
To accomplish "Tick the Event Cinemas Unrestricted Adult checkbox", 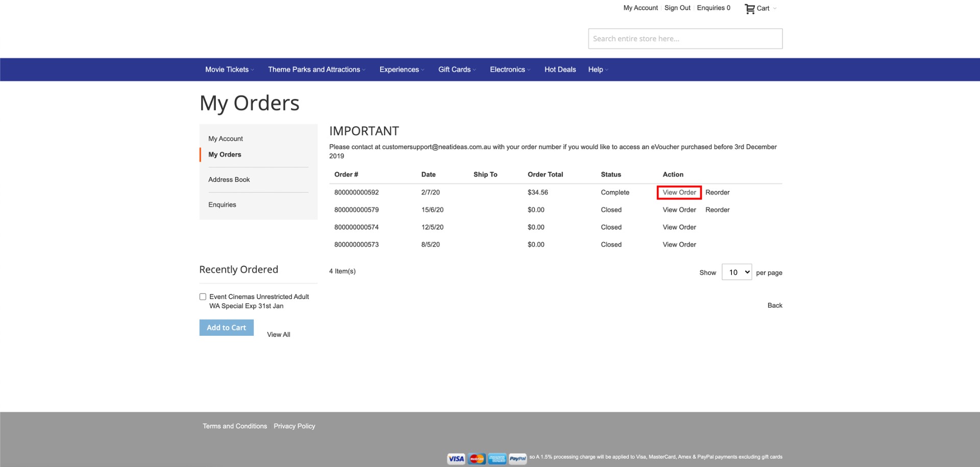I will coord(203,297).
